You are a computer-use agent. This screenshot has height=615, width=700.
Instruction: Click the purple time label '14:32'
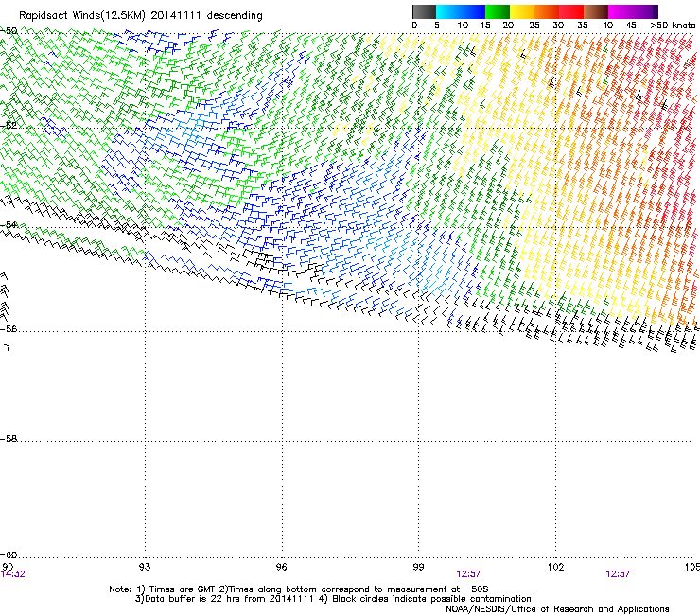(x=13, y=574)
